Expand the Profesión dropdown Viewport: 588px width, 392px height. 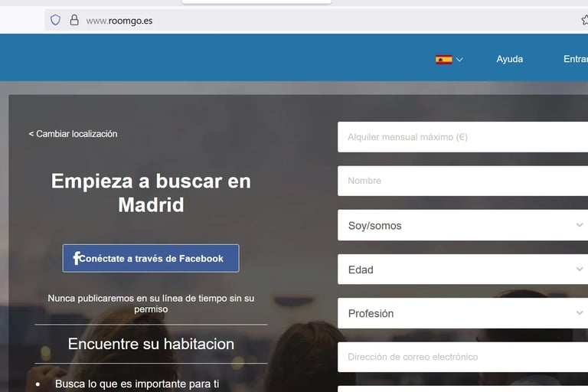[462, 313]
